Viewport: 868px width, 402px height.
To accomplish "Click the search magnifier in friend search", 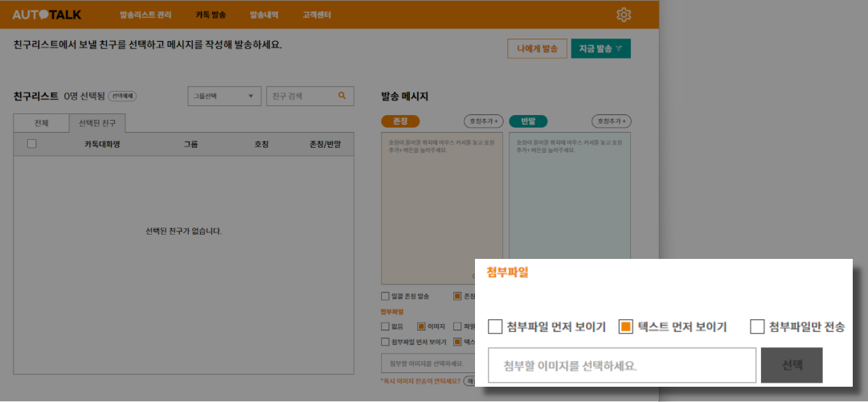I will click(x=342, y=96).
